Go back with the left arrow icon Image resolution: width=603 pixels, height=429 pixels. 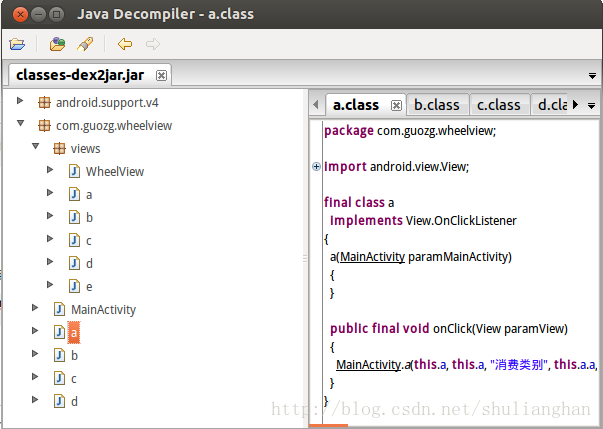pos(125,44)
